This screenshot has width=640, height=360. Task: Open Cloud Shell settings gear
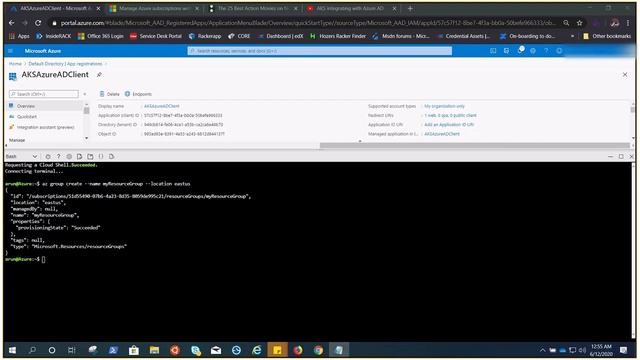[69, 156]
